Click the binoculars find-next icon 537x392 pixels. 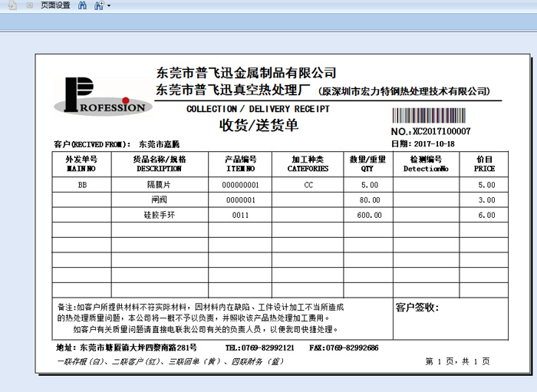click(99, 5)
